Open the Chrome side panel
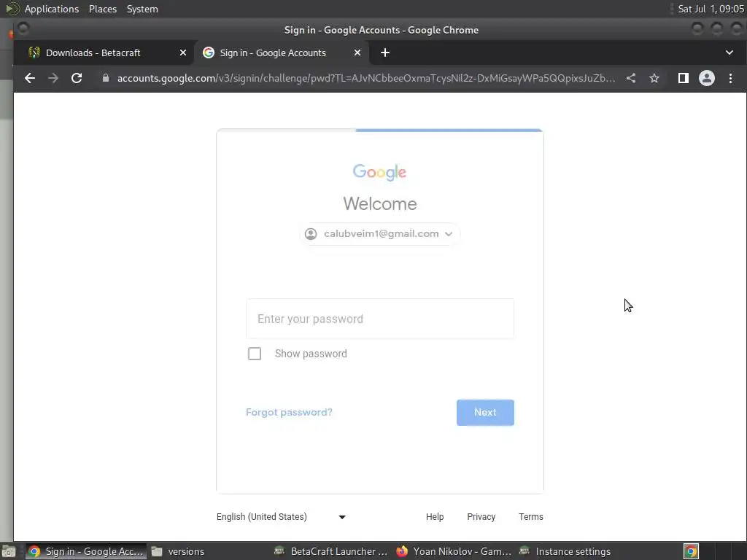This screenshot has height=560, width=747. [683, 78]
